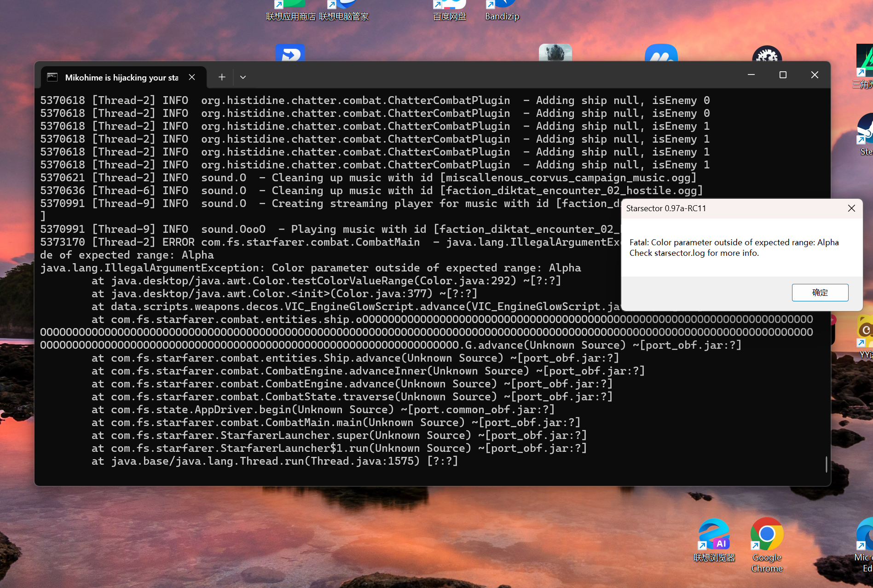The image size is (873, 588).
Task: Click the terminal's vertical scrollbar thumb
Action: (826, 464)
